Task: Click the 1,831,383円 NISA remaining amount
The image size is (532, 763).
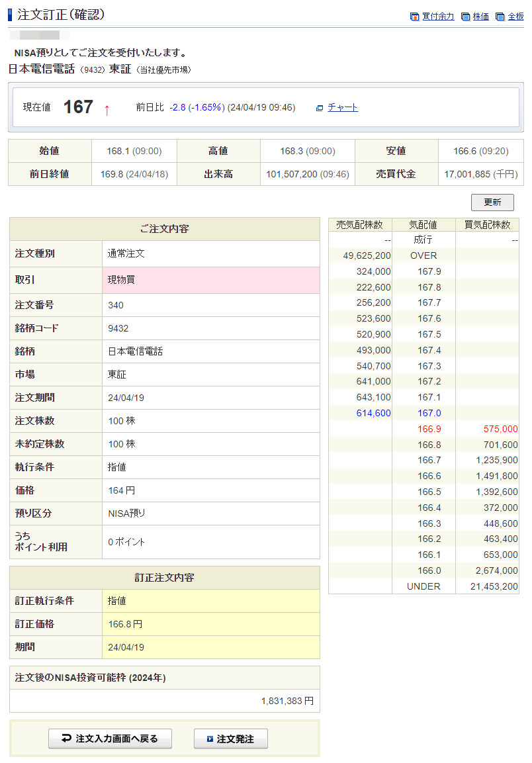Action: [287, 701]
